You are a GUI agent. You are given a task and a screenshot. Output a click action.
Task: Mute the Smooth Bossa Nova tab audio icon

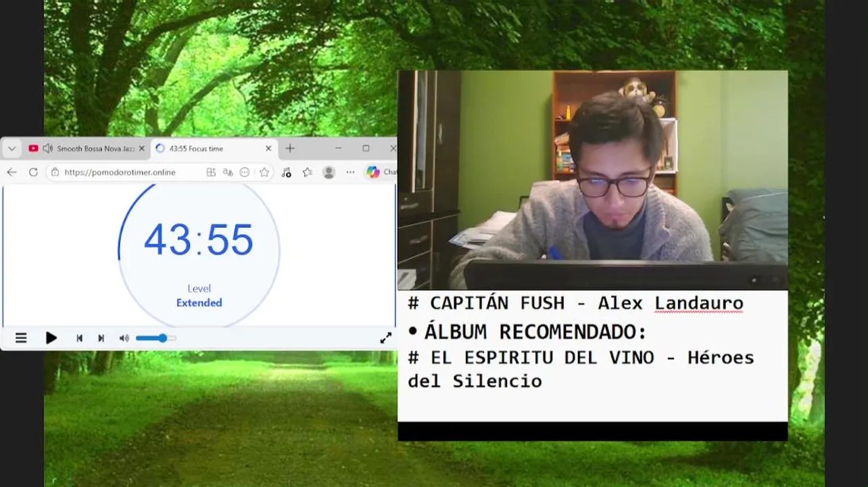47,148
